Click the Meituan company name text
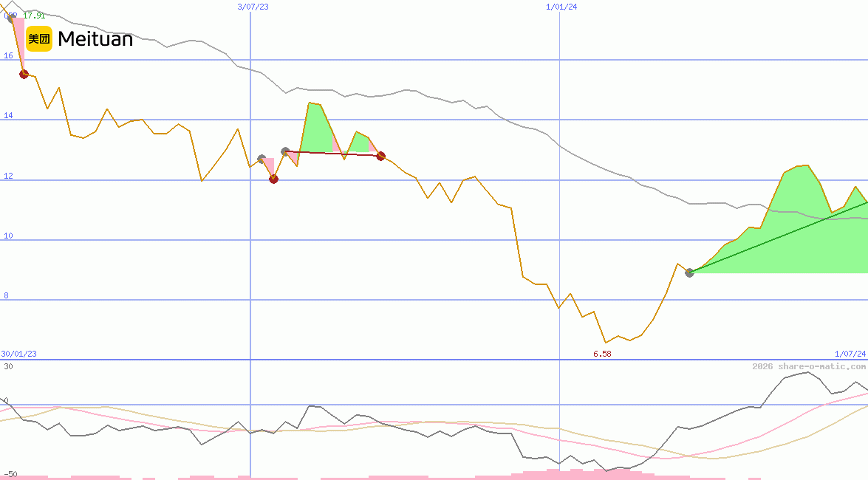868x480 pixels. 95,39
